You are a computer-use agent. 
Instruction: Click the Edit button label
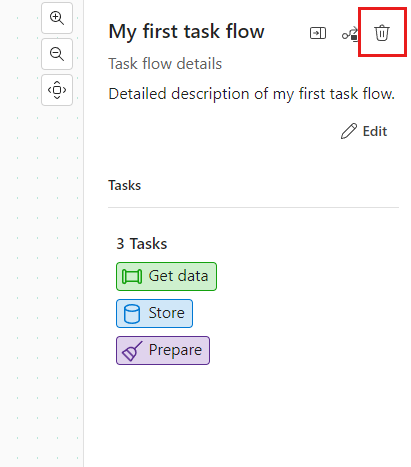click(375, 131)
